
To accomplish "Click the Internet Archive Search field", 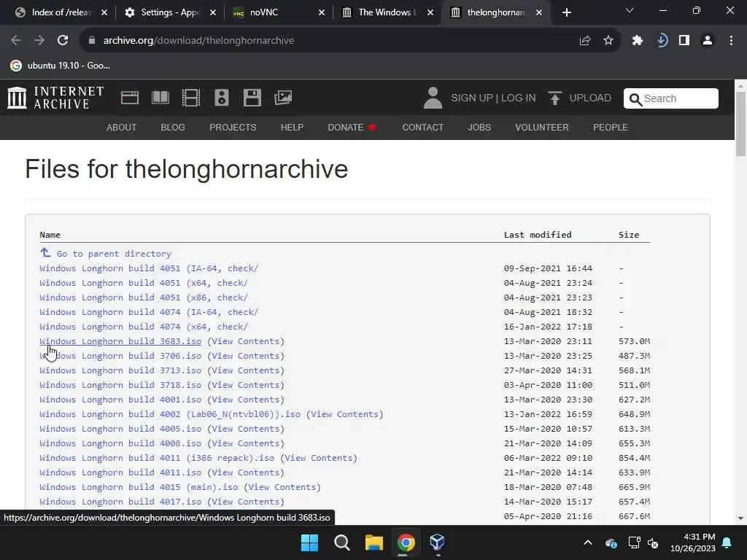I will point(671,98).
